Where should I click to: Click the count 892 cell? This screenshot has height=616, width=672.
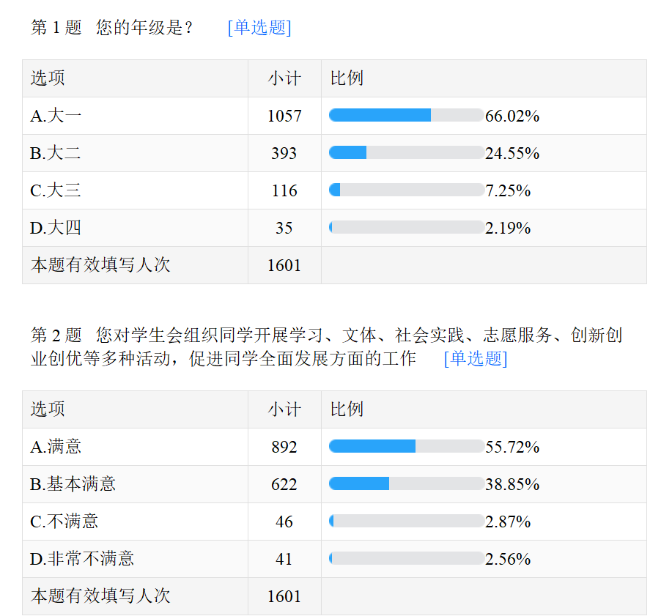(x=284, y=447)
